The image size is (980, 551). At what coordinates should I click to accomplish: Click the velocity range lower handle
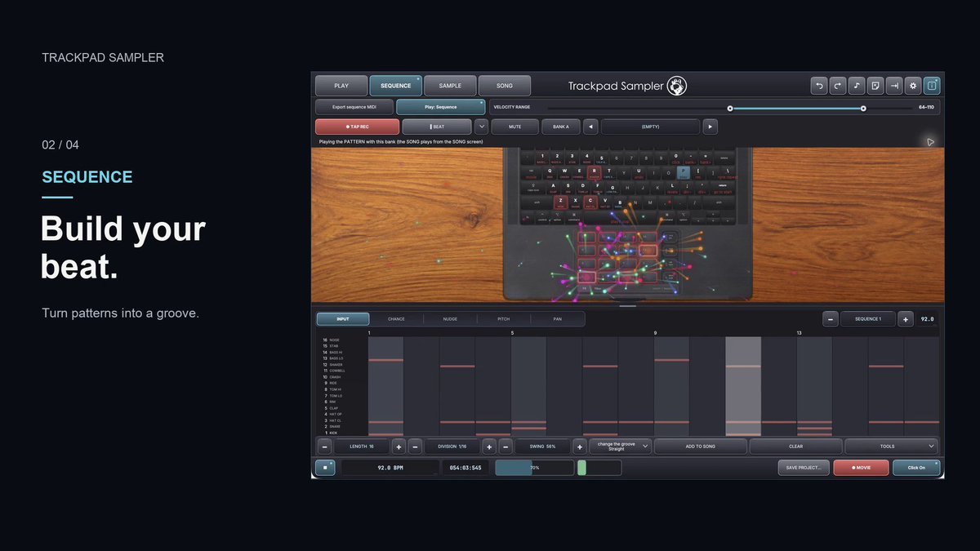click(730, 108)
